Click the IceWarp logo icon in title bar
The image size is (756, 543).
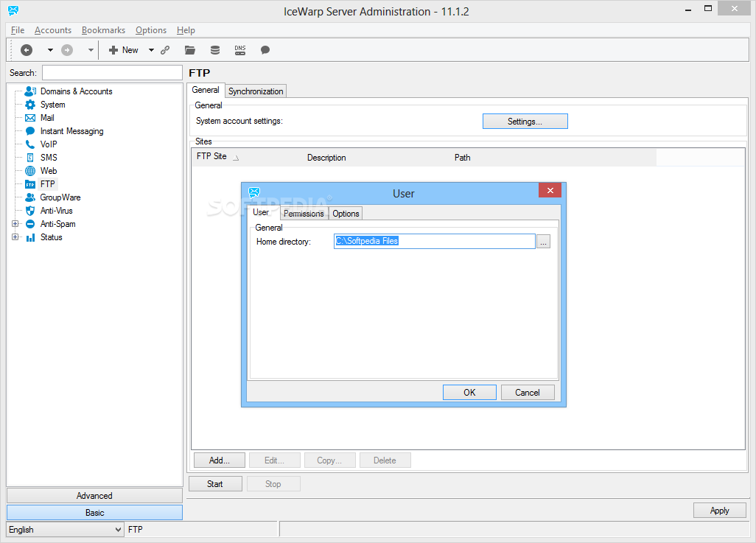coord(13,10)
